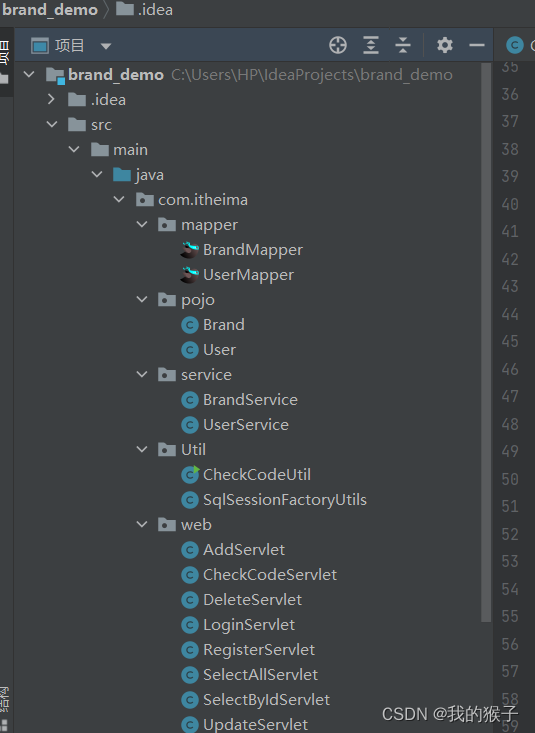Click the project tree vertical scrollbar
Image resolution: width=535 pixels, height=733 pixels.
pos(486,342)
